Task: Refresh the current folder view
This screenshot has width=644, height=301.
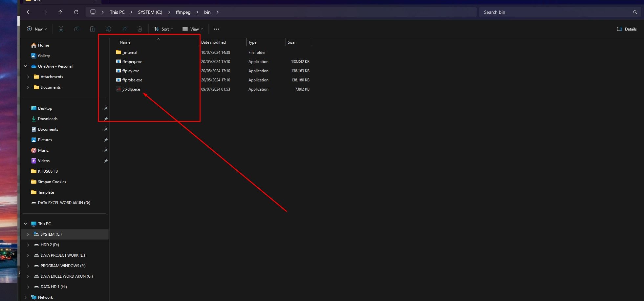Action: 76,12
